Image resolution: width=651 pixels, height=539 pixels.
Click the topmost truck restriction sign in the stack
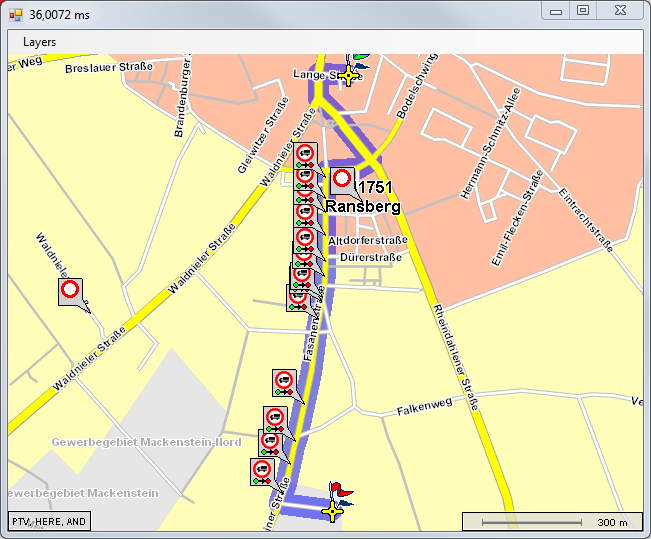coord(306,154)
